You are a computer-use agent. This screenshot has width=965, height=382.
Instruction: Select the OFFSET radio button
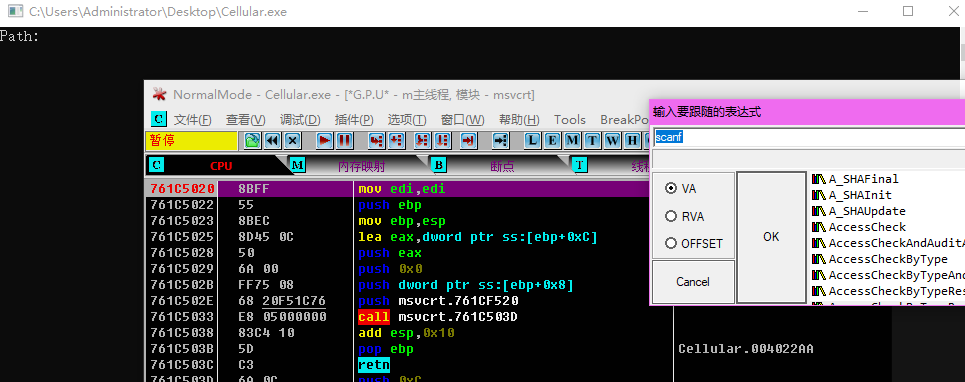(x=671, y=244)
